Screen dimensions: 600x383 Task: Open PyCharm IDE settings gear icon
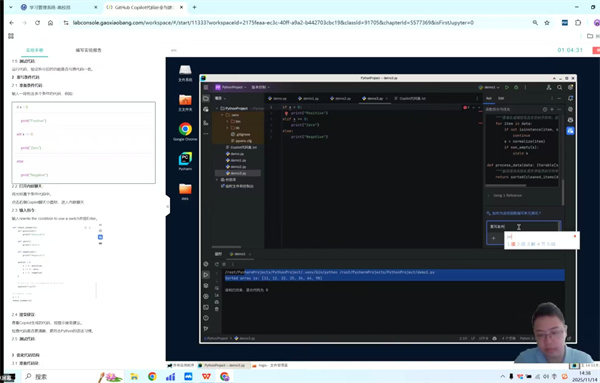pos(570,87)
